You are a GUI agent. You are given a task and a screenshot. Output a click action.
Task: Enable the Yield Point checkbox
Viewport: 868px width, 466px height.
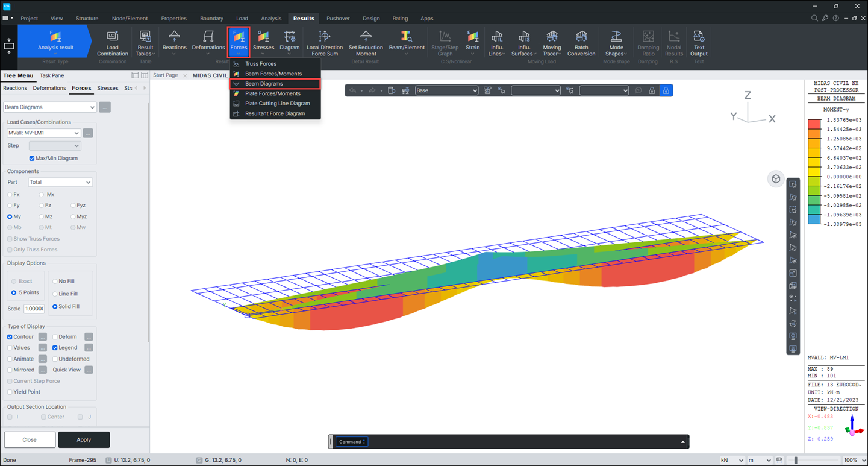coord(10,392)
